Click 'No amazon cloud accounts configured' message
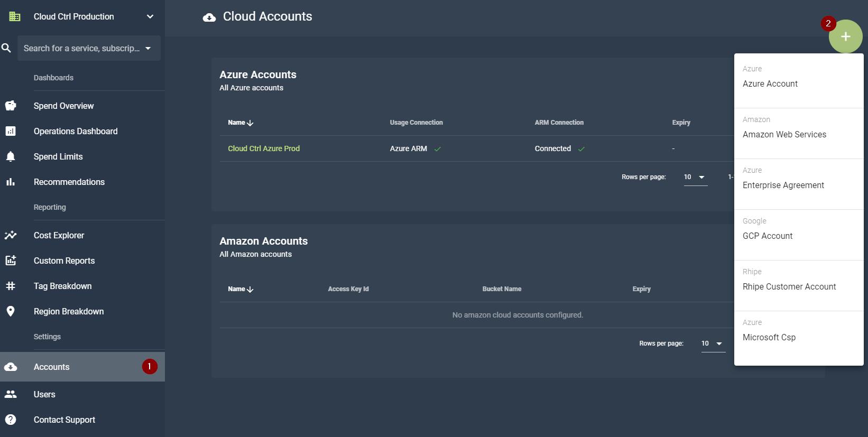Image resolution: width=868 pixels, height=437 pixels. coord(518,315)
